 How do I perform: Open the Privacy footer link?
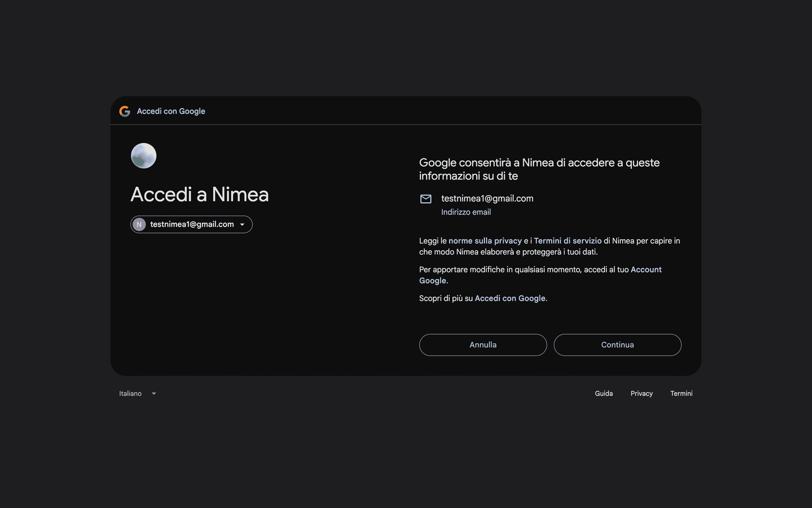[x=642, y=393]
